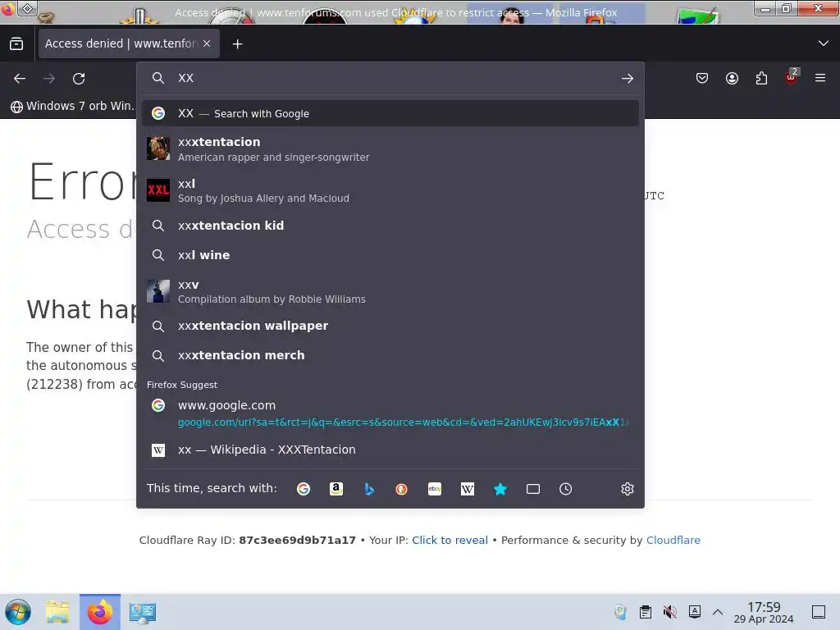
Task: Search this time with eBay icon
Action: point(435,489)
